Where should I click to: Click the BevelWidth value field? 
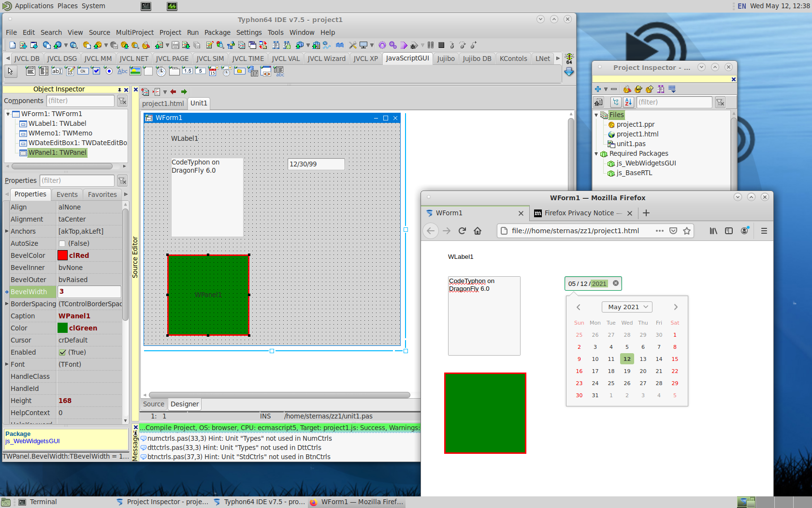coord(89,292)
